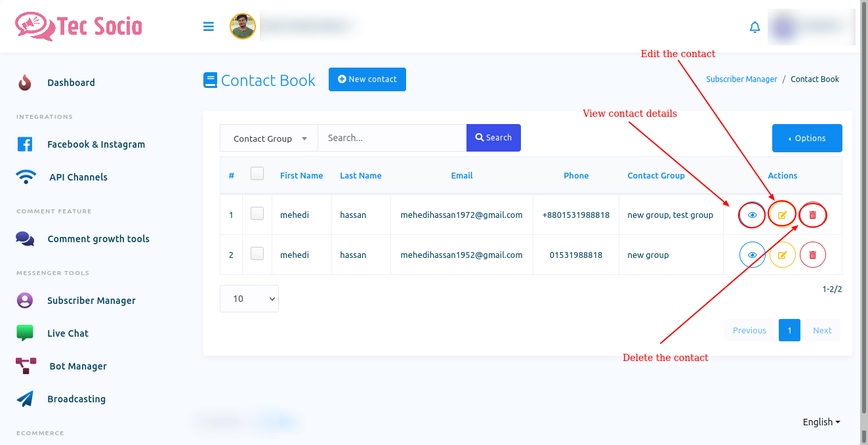The image size is (868, 445).
Task: Open the notifications bell icon
Action: [754, 27]
